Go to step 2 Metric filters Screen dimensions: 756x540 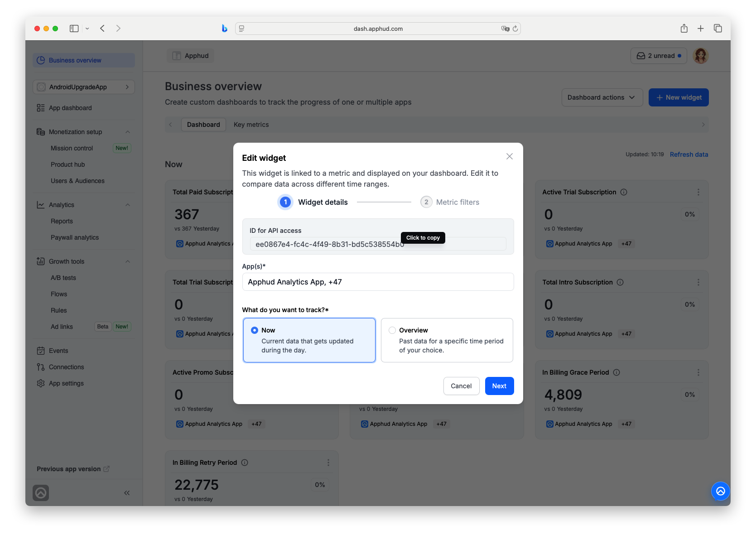tap(450, 202)
